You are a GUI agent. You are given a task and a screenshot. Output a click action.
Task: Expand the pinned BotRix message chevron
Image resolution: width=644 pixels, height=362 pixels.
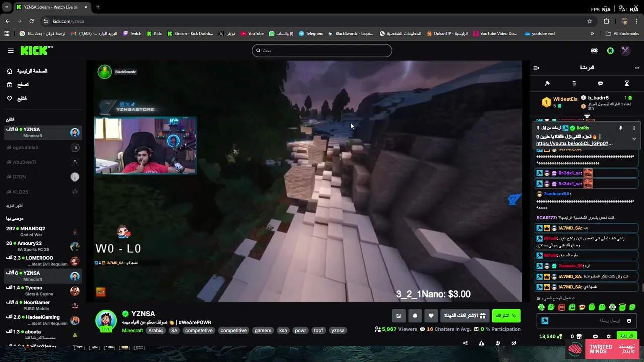634,139
